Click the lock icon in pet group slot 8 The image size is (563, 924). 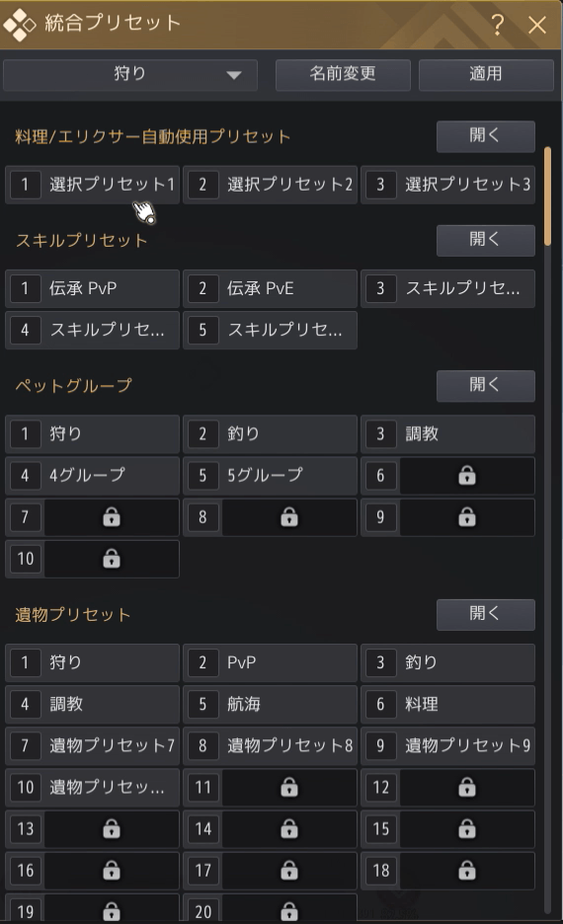[288, 517]
